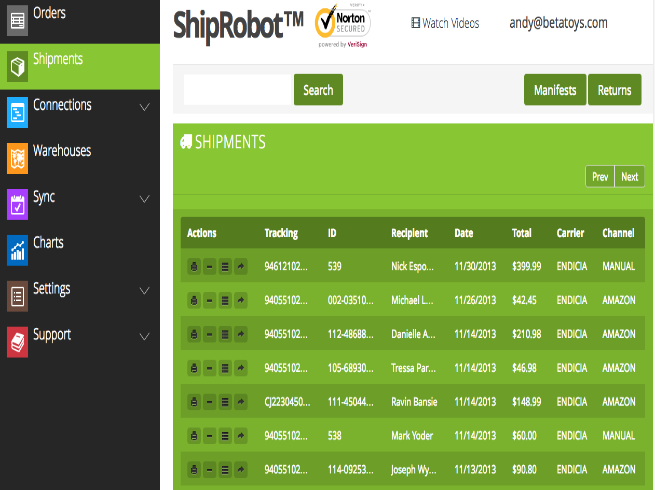Expand the Connections submenu chevron

pos(144,108)
